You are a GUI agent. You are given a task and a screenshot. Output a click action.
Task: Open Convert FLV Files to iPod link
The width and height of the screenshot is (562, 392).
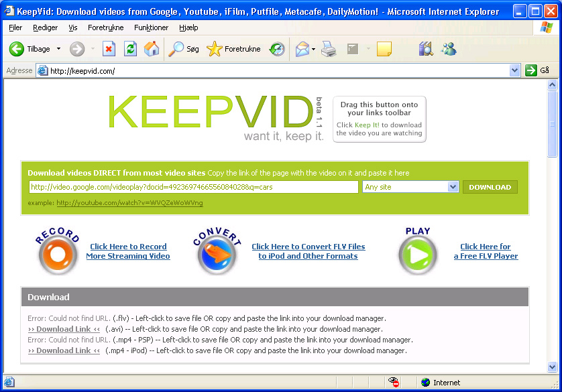tap(308, 251)
